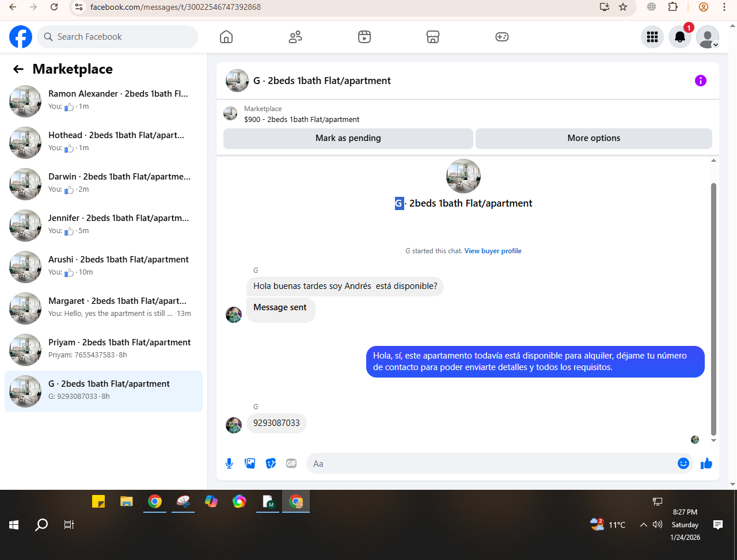Open the Friends icon in top navigation
Image resolution: width=737 pixels, height=560 pixels.
pyautogui.click(x=295, y=37)
